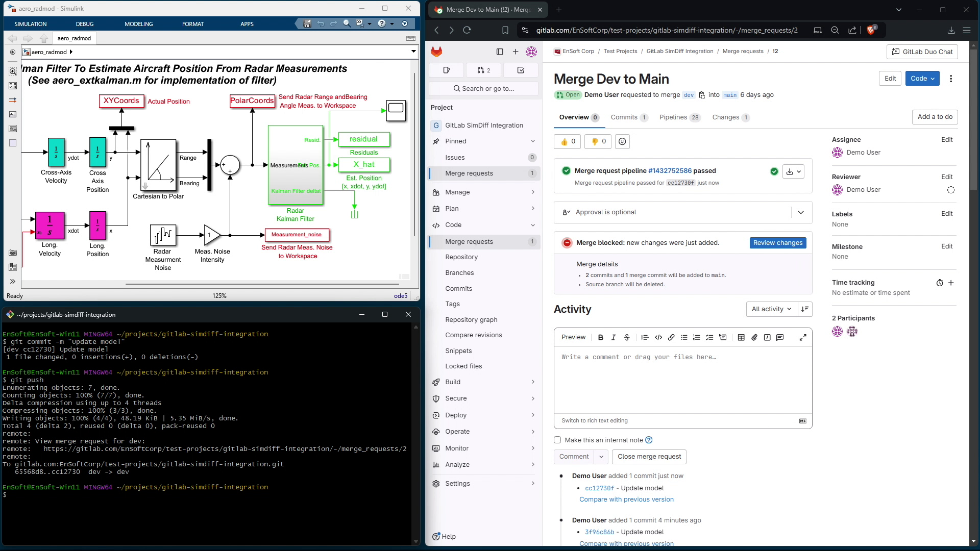The width and height of the screenshot is (980, 551).
Task: Open the Code dropdown button
Action: [922, 78]
